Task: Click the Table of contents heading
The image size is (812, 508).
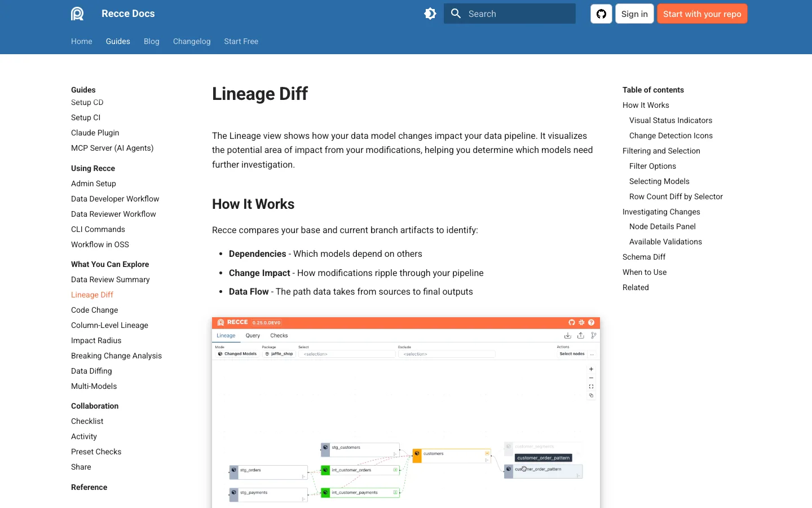Action: [x=653, y=90]
